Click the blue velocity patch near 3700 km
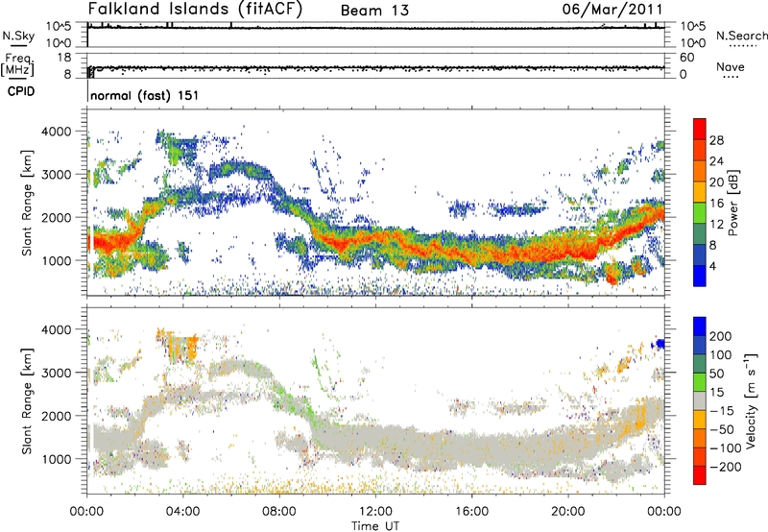This screenshot has width=768, height=532. tap(660, 344)
